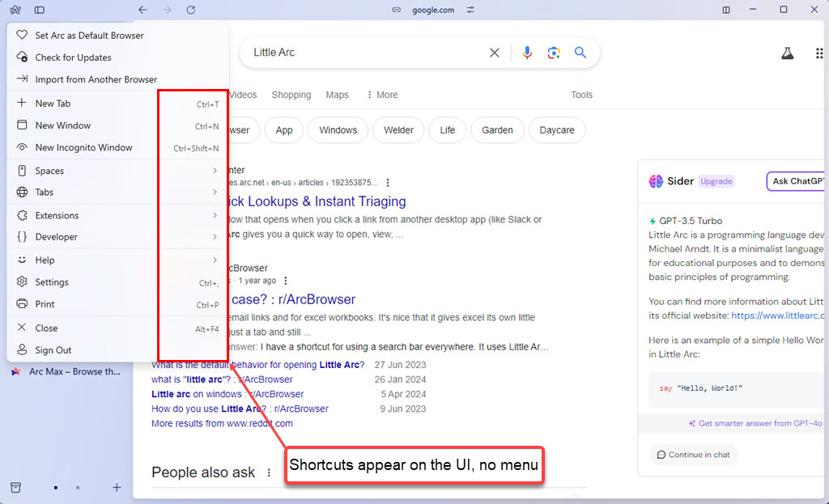Image resolution: width=829 pixels, height=504 pixels.
Task: Clear the search box with the X
Action: [495, 53]
